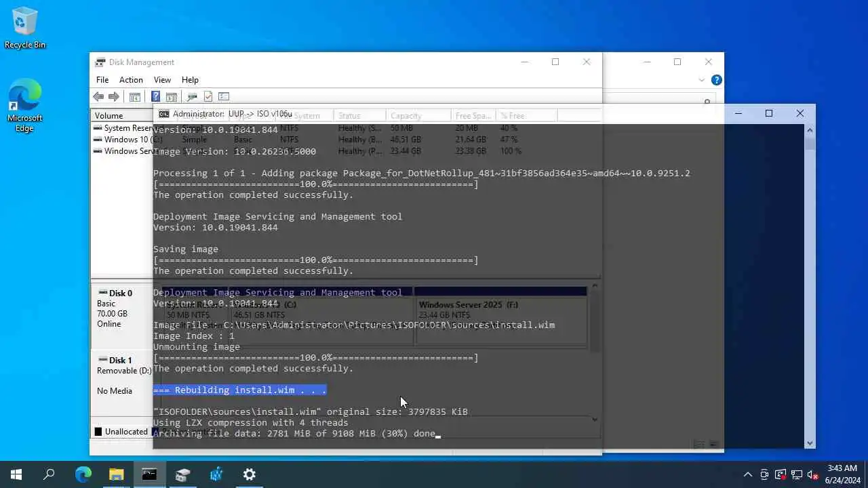
Task: Open File Explorer from the taskbar
Action: click(116, 474)
